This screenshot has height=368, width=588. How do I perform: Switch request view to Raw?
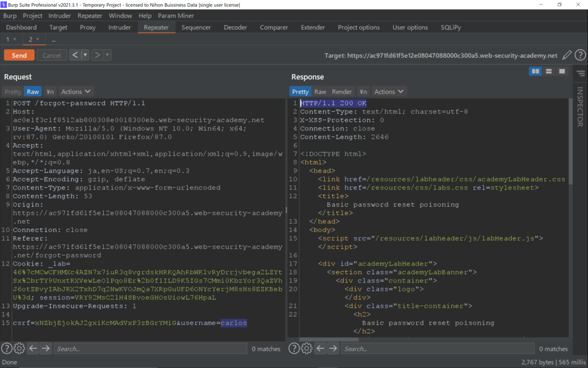point(33,92)
